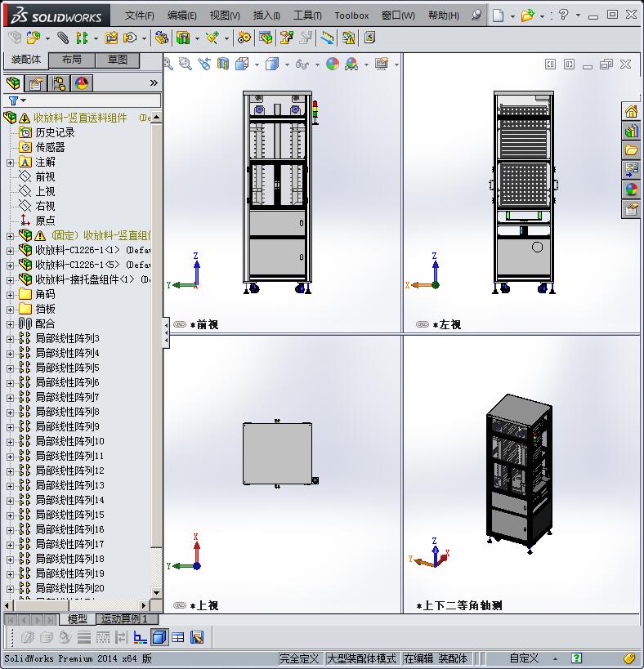Screen dimensions: 644x669
Task: Toggle link views icon in 前视 viewport
Action: tap(180, 324)
